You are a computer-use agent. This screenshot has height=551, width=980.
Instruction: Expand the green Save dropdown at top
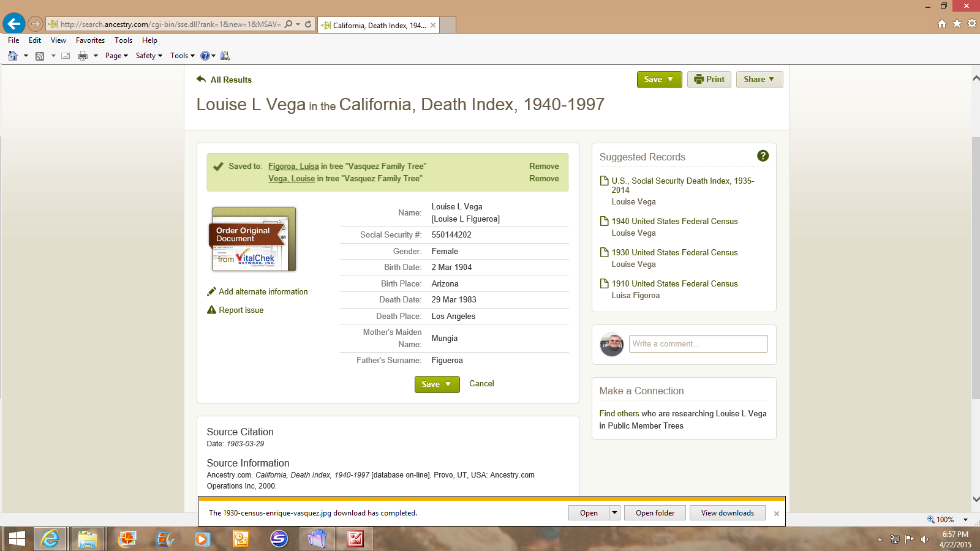pos(659,80)
